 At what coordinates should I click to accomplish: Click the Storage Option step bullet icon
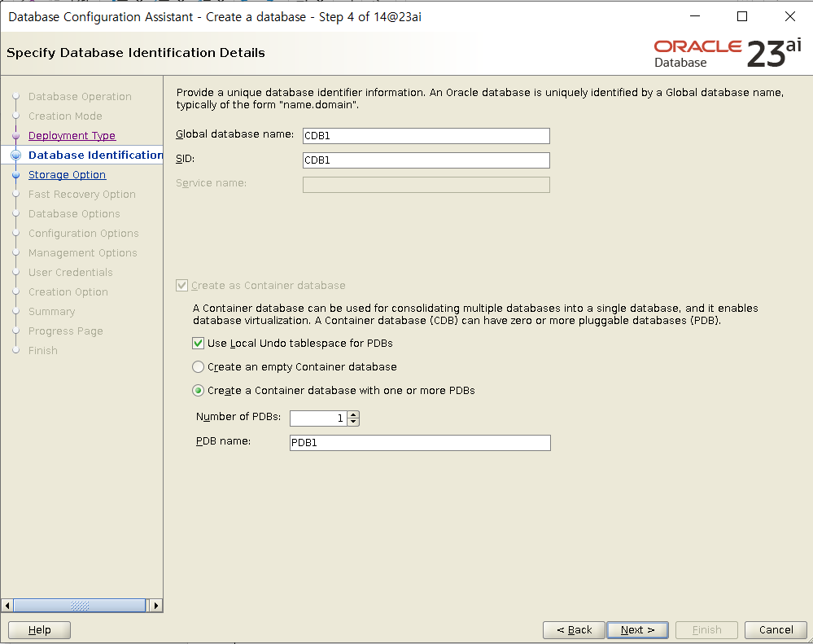(15, 175)
